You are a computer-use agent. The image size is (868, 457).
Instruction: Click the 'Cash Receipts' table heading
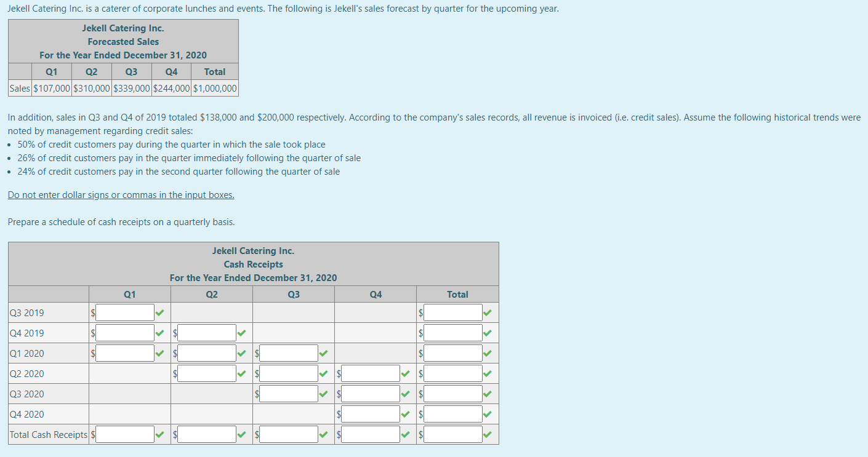[x=254, y=264]
